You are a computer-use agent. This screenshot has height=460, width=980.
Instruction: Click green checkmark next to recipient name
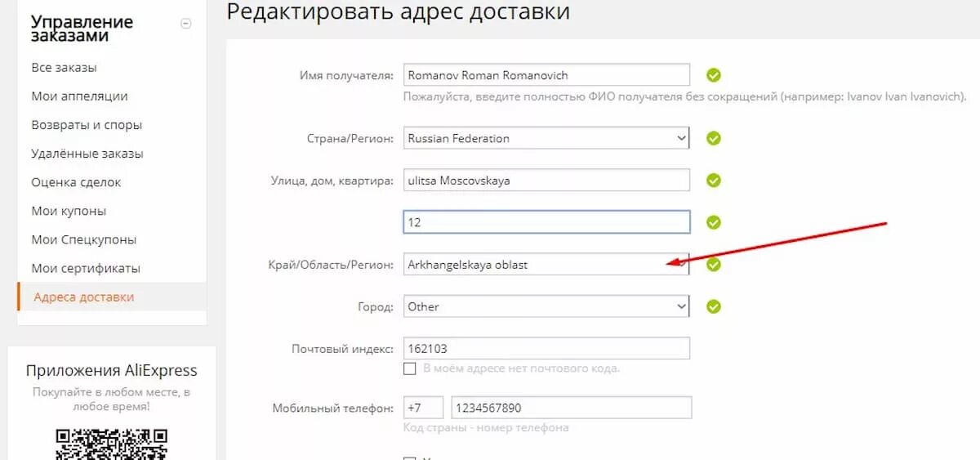[x=714, y=75]
